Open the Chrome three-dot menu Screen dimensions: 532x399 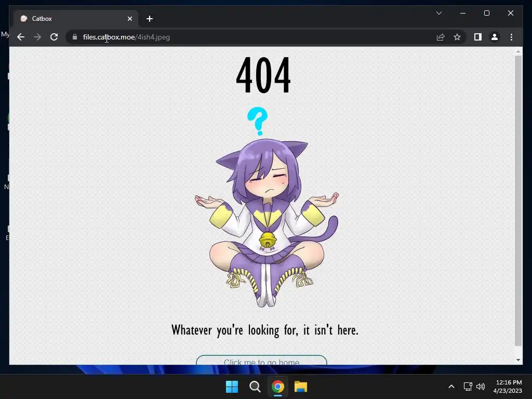click(511, 37)
